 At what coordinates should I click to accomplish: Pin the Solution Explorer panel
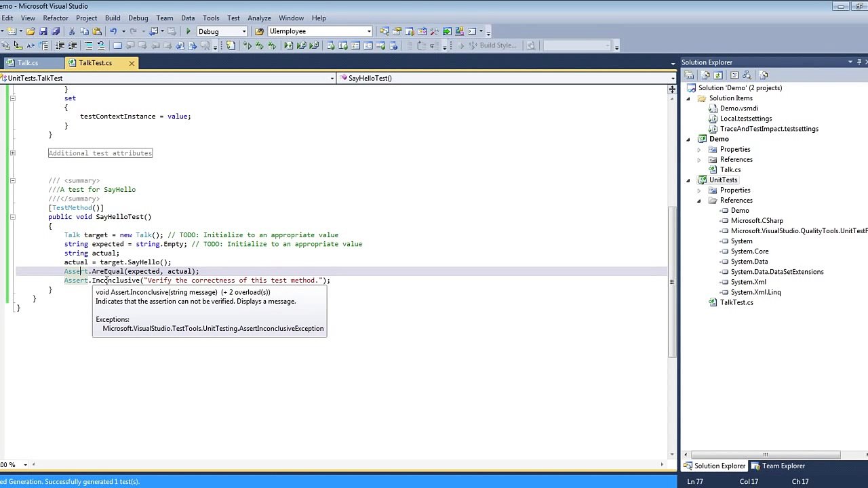[x=859, y=62]
